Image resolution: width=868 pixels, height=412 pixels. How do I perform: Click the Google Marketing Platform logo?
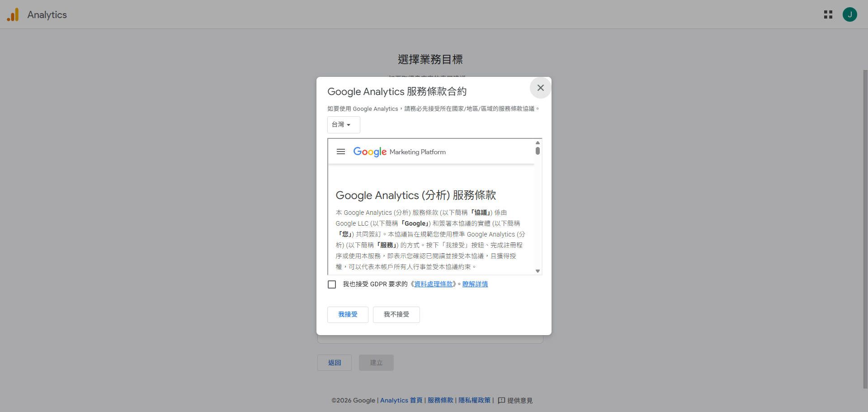point(399,152)
